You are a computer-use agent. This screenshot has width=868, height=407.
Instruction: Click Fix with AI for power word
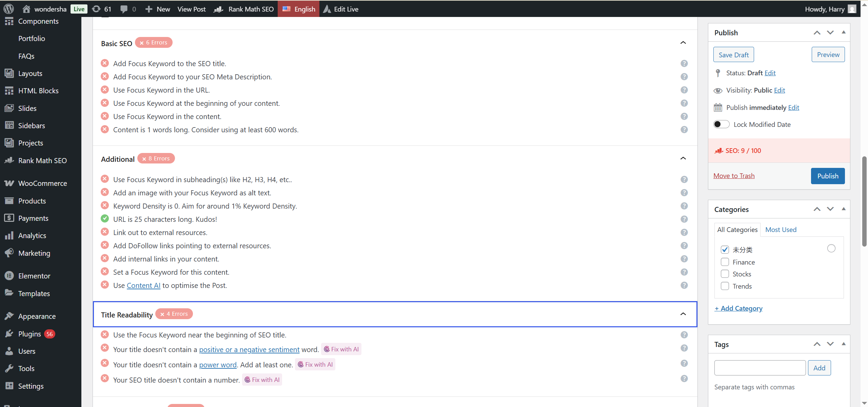(315, 364)
